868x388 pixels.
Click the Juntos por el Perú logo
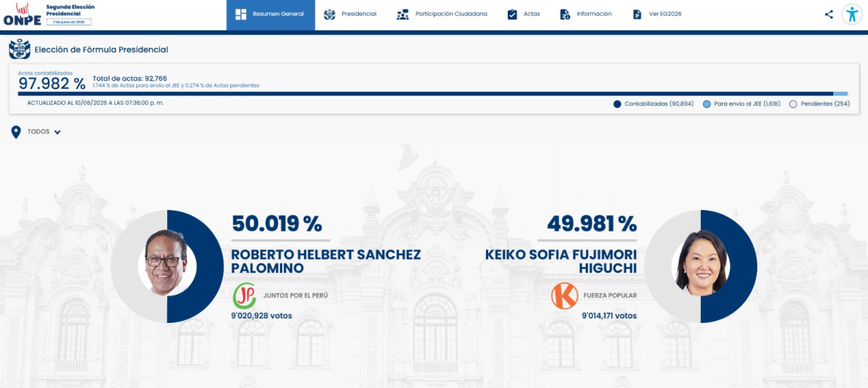[x=244, y=295]
